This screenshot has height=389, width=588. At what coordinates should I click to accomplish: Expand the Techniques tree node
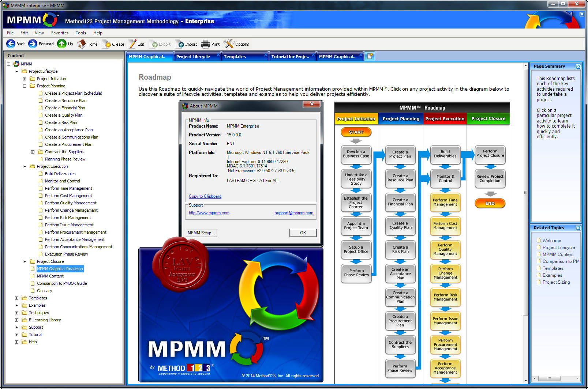tap(16, 313)
